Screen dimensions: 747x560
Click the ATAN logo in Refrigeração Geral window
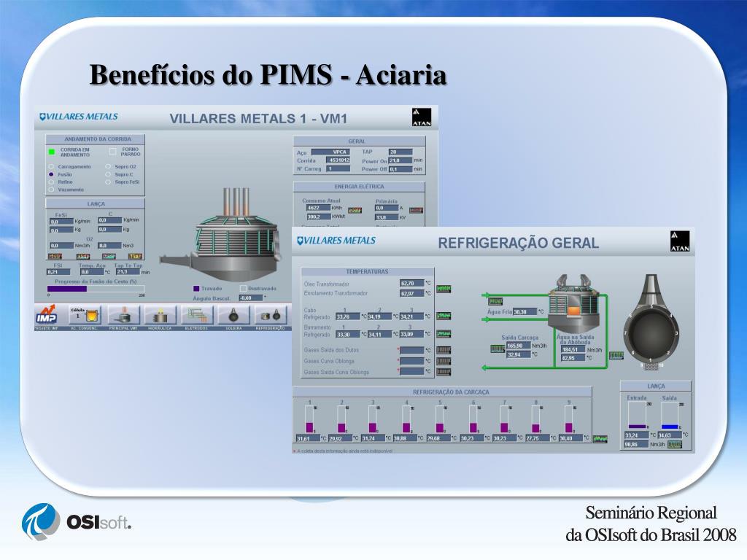pos(680,241)
